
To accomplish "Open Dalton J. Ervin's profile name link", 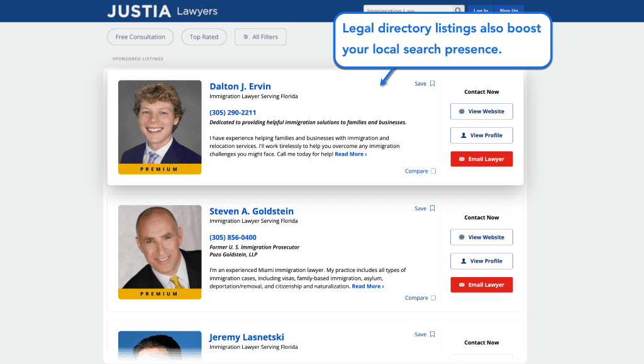I will [x=240, y=86].
